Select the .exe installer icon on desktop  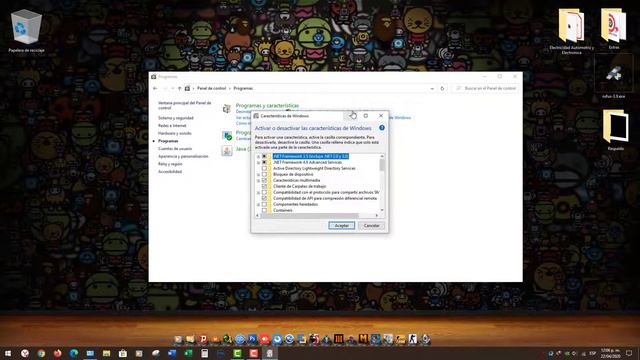pos(613,78)
